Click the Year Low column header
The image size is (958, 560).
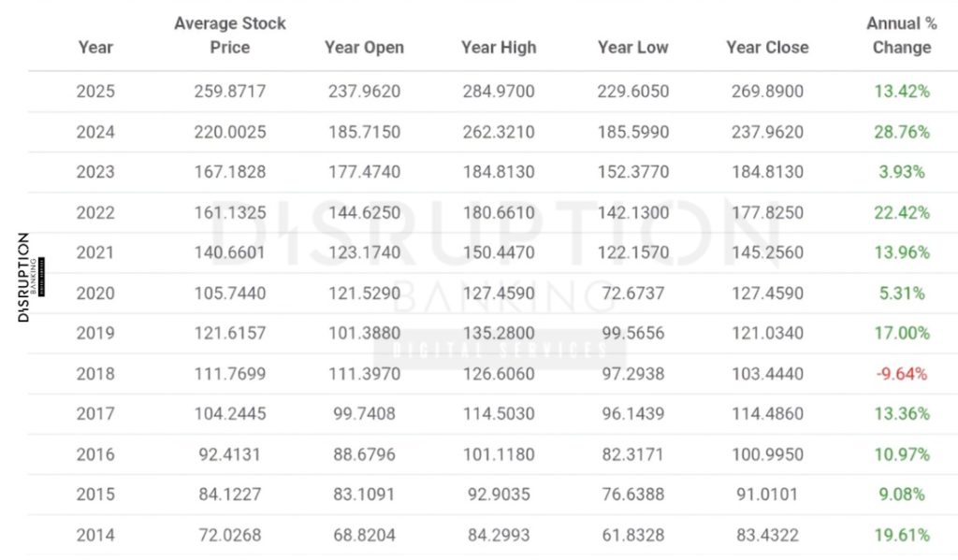tap(633, 48)
